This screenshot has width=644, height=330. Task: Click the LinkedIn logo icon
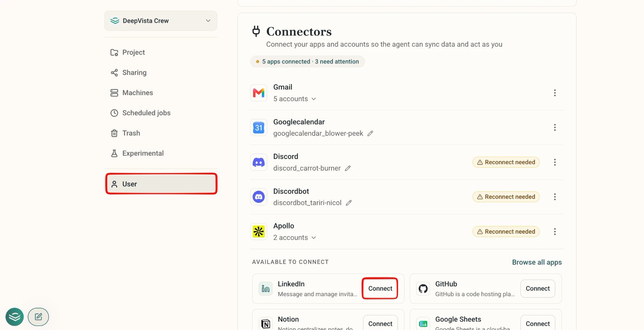tap(266, 288)
